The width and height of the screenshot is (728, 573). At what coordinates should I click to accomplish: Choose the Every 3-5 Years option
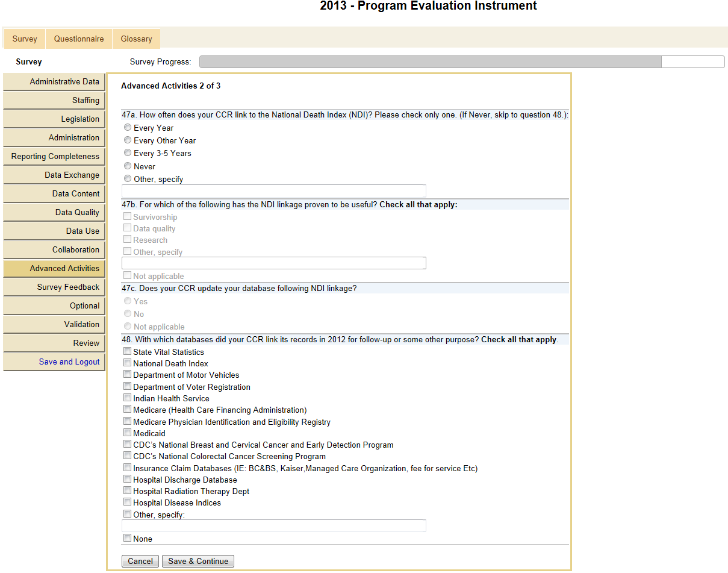(x=128, y=153)
